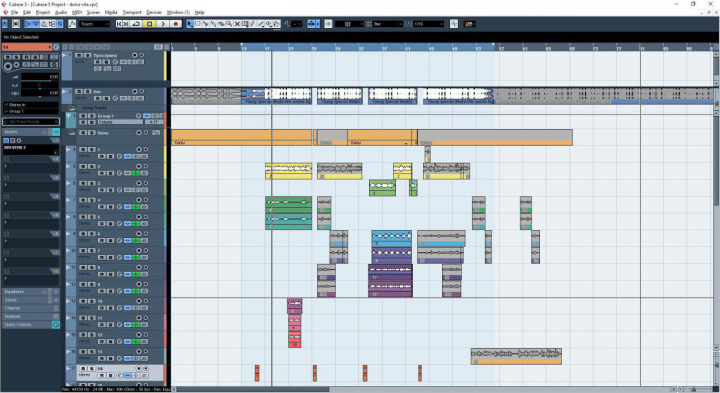This screenshot has width=720, height=393.
Task: Mute track 13 in track list
Action: click(83, 351)
